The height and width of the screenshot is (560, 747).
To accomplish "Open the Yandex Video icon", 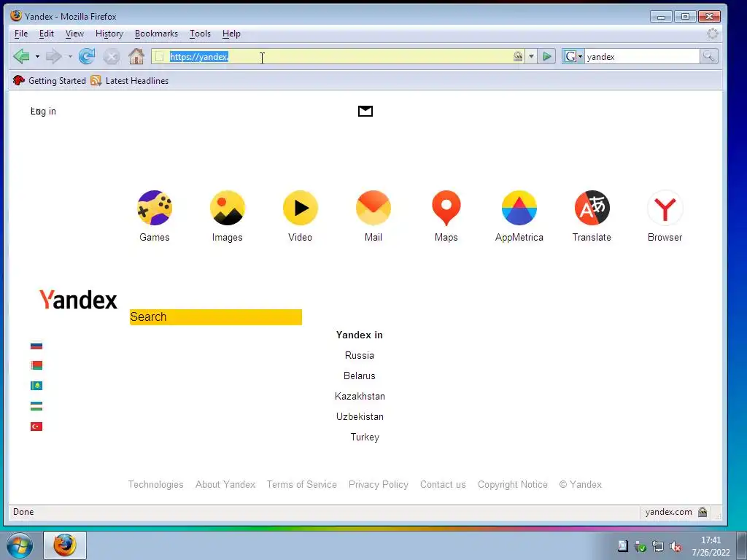I will coord(300,208).
